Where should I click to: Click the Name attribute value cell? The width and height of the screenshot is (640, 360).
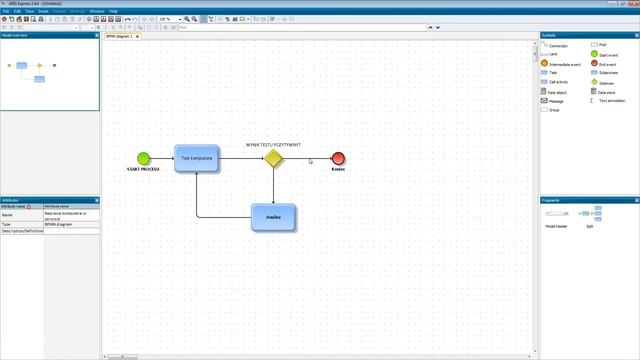[71, 216]
